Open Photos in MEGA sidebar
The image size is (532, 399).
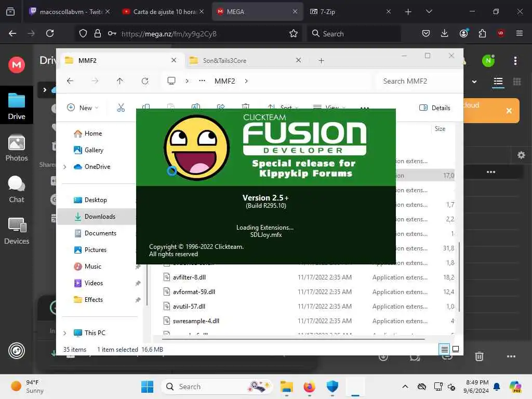(x=16, y=148)
